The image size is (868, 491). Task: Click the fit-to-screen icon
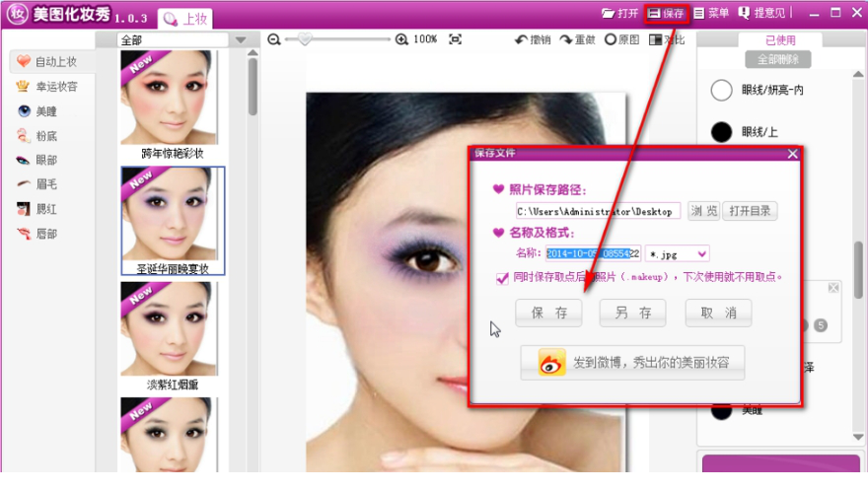click(x=455, y=39)
